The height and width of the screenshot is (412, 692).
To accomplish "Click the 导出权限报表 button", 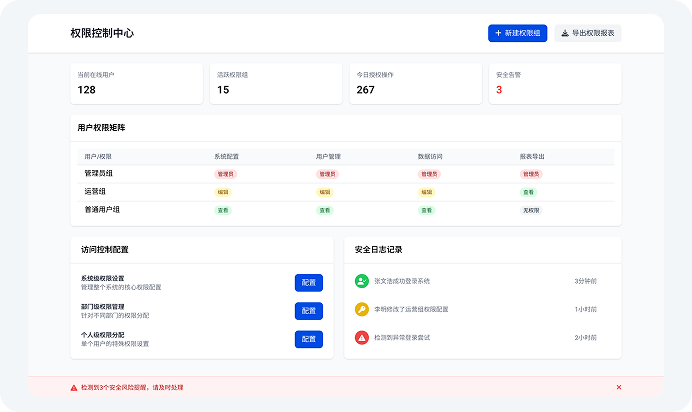I will point(587,33).
